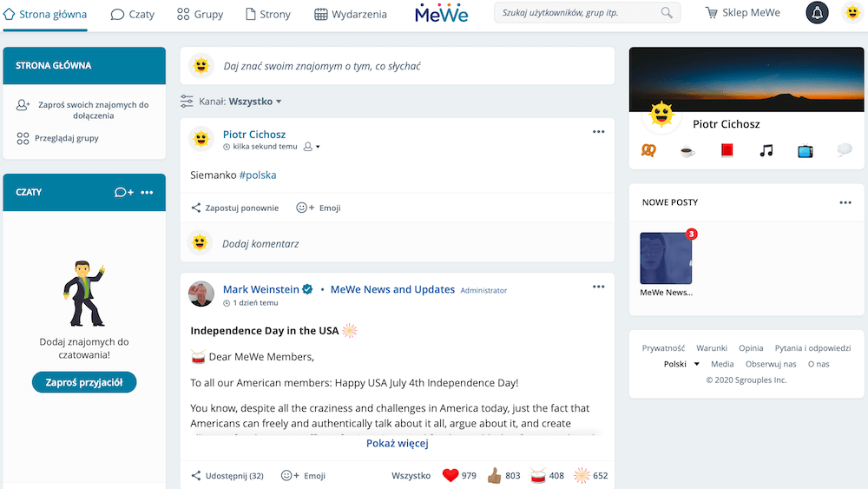Click Zaproś przyjaciół button
868x489 pixels.
[x=84, y=382]
